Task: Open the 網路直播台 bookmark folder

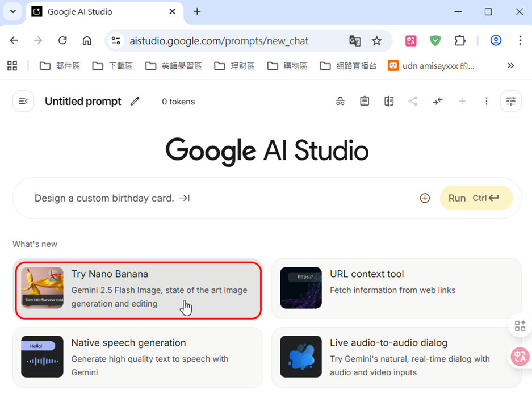Action: [348, 66]
